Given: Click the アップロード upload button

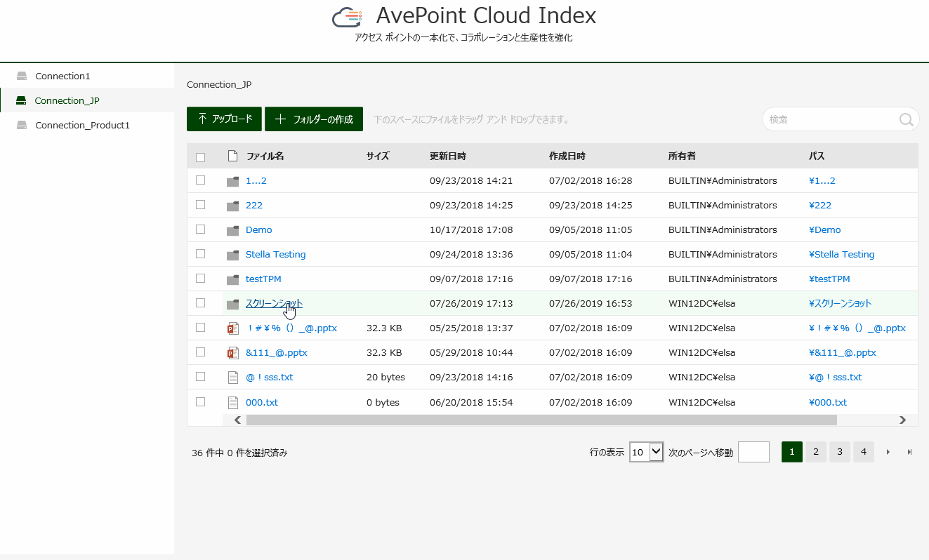Looking at the screenshot, I should coord(225,119).
